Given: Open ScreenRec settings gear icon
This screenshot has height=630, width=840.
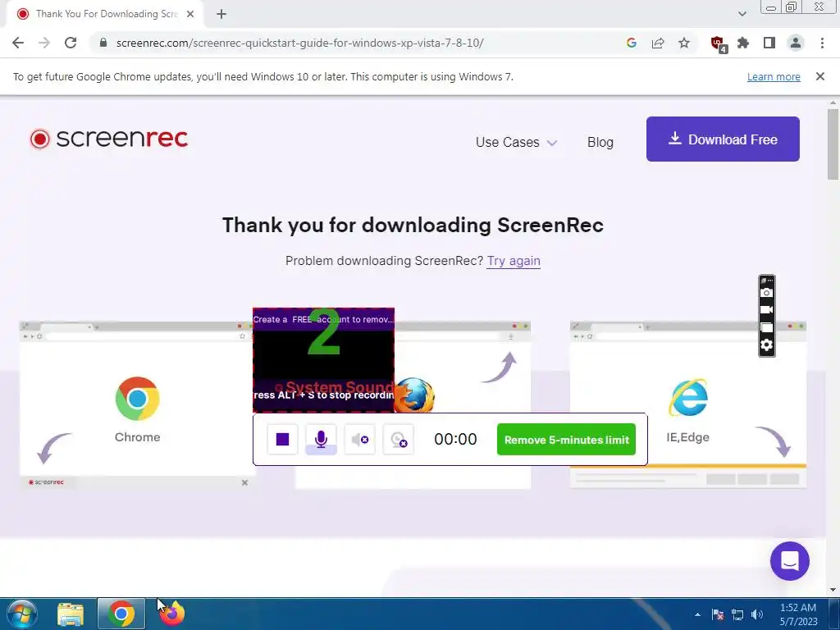Looking at the screenshot, I should point(767,345).
